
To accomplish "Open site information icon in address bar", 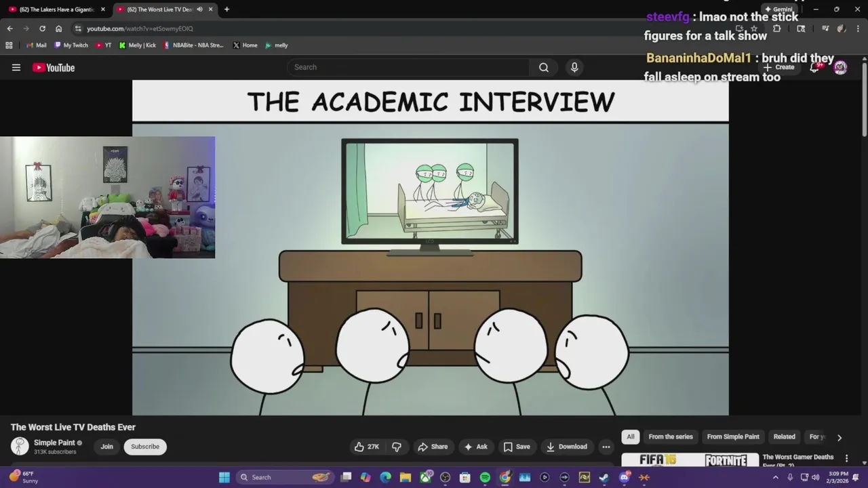I will (x=79, y=28).
